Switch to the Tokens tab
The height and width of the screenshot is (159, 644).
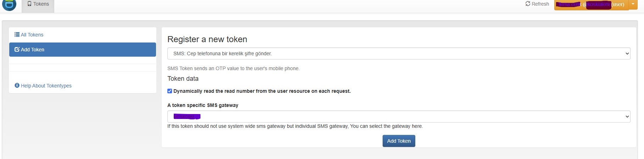[x=38, y=4]
